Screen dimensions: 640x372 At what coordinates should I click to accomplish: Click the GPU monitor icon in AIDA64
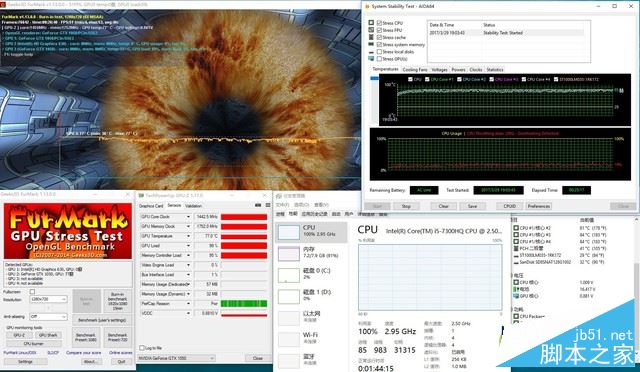coord(371,59)
